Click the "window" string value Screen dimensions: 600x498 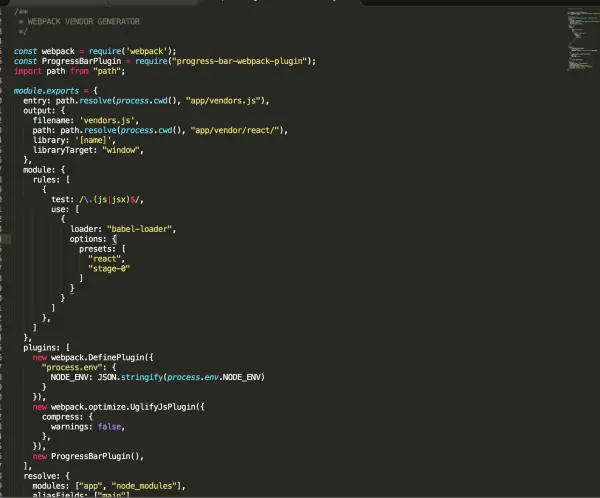121,150
